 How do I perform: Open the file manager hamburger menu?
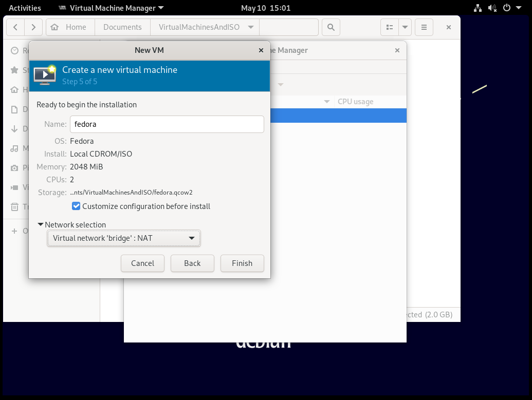pos(424,27)
